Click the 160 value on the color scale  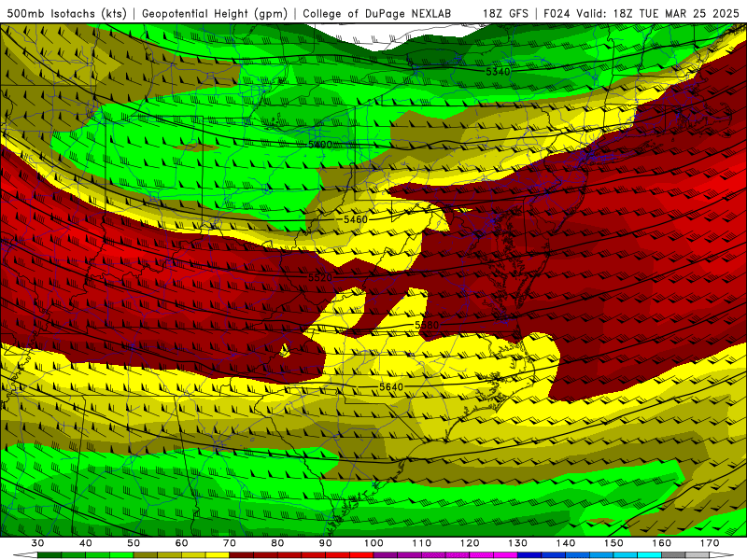coord(662,543)
